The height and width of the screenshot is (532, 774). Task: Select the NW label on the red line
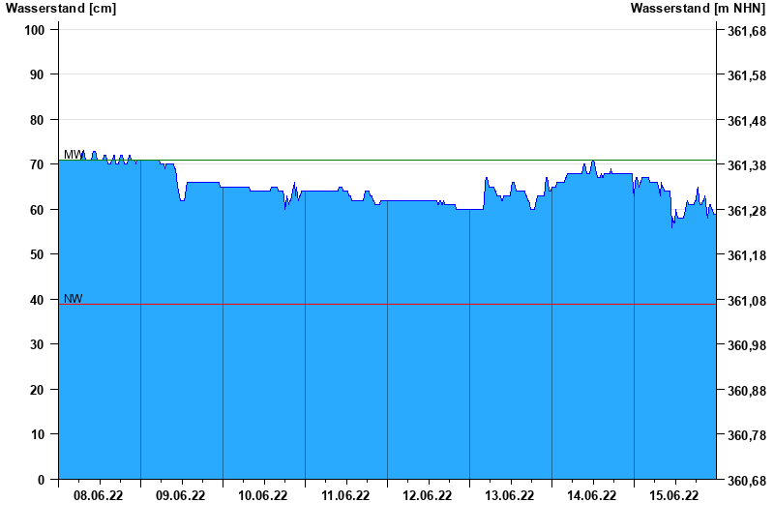pos(74,299)
